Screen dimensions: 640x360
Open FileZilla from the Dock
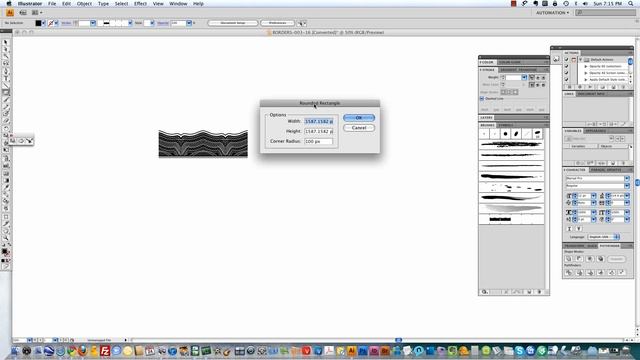(105, 351)
